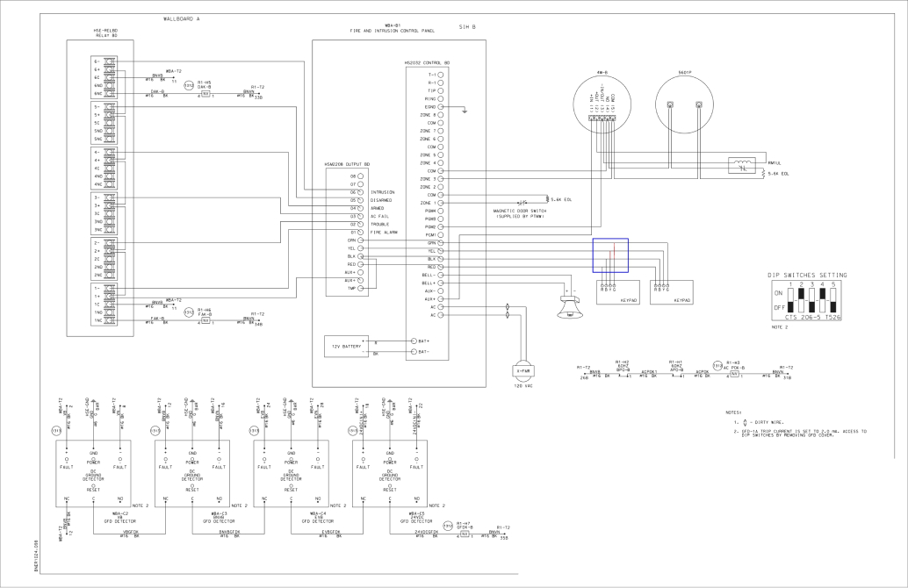
Task: Click the earth ground symbol by EGND
Action: coord(465,110)
